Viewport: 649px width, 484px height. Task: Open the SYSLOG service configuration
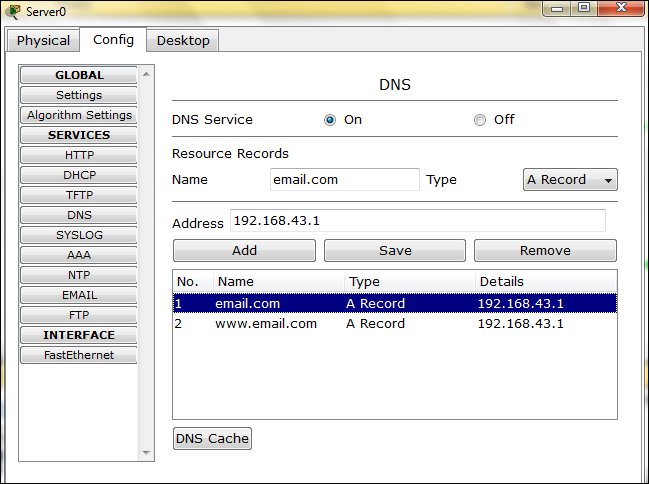tap(79, 235)
